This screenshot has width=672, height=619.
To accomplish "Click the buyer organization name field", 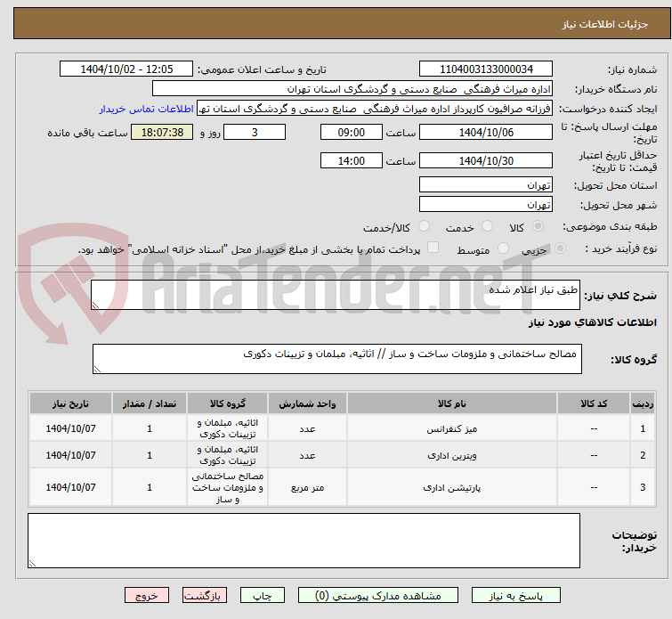I will click(352, 89).
